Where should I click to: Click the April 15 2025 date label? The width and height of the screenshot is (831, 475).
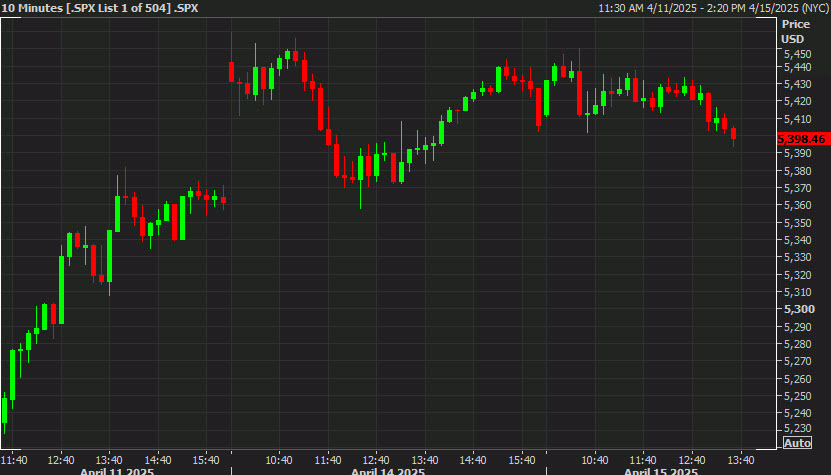click(x=661, y=471)
